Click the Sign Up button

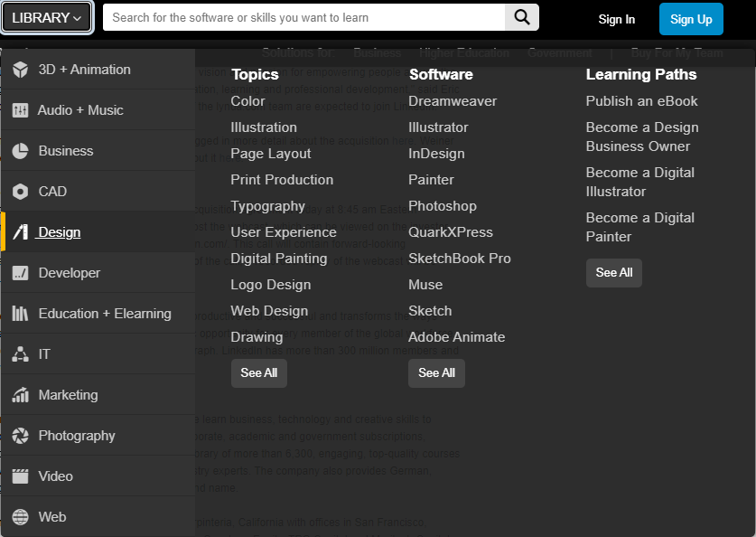[691, 19]
